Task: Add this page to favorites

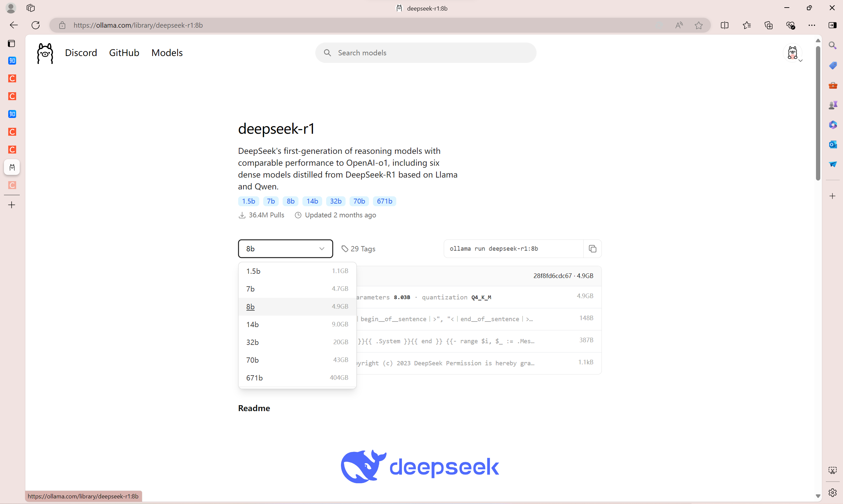Action: coord(699,25)
